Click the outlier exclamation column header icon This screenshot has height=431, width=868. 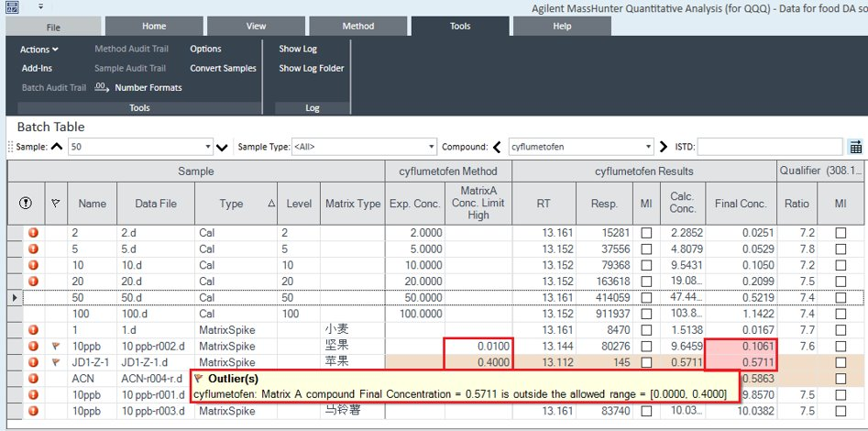pyautogui.click(x=26, y=204)
